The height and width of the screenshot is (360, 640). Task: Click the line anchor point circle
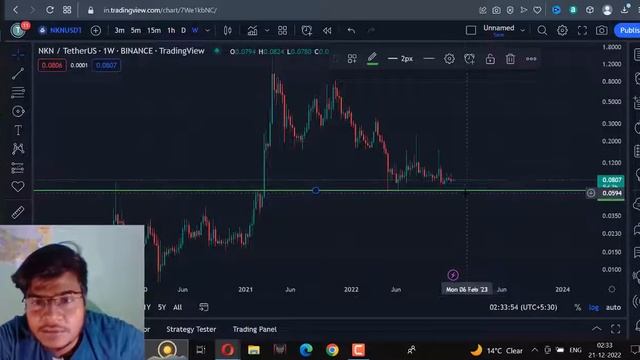point(316,191)
